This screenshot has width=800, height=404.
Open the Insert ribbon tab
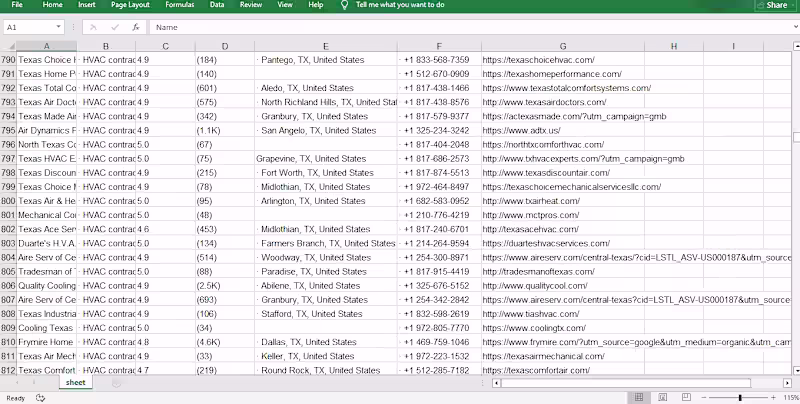[87, 5]
